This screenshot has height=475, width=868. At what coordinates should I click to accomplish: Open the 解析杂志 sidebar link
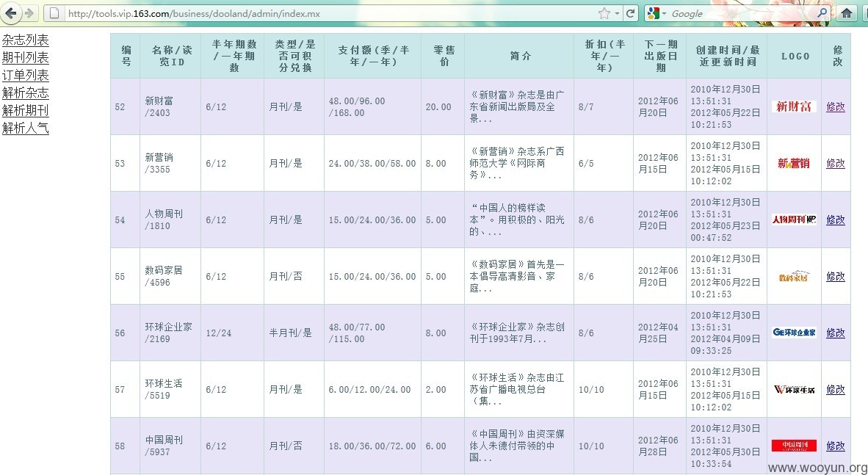pos(26,93)
